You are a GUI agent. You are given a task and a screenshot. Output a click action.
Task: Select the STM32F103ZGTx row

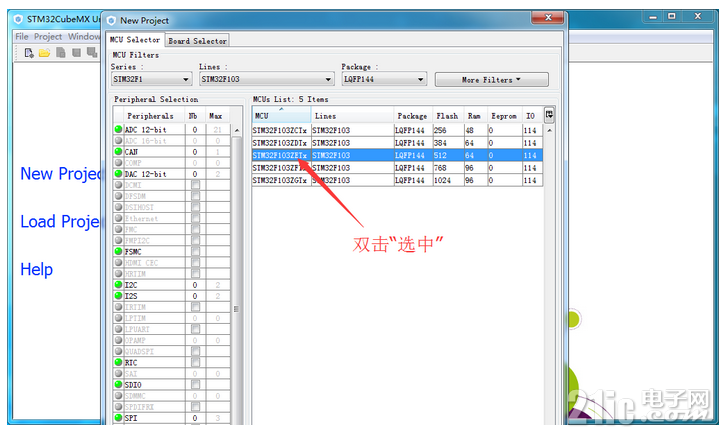pyautogui.click(x=397, y=180)
